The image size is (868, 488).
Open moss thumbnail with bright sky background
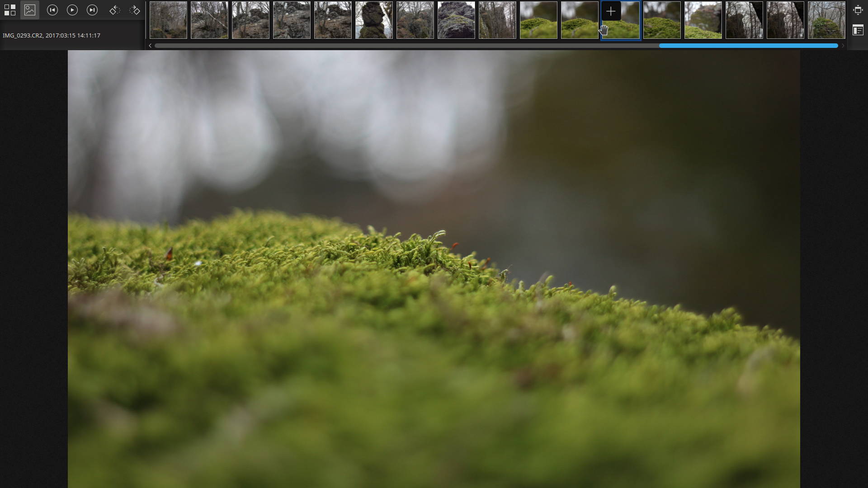click(703, 20)
